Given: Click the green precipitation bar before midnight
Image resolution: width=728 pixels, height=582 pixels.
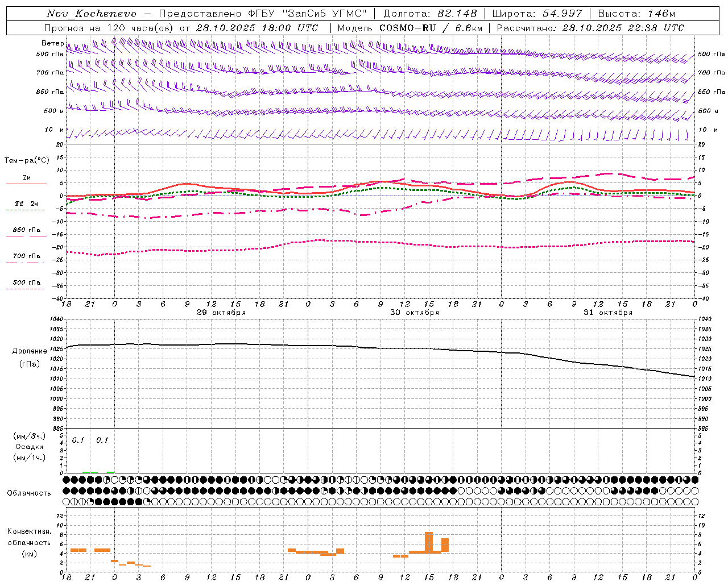Looking at the screenshot, I should pyautogui.click(x=110, y=472).
